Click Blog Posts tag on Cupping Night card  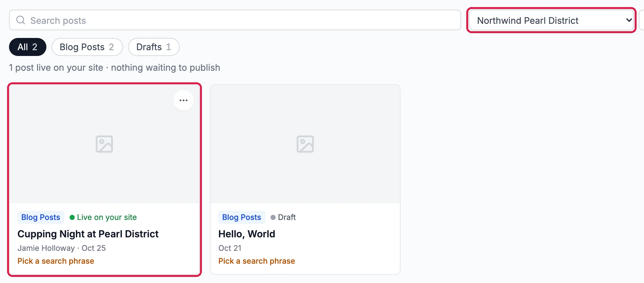[x=41, y=217]
